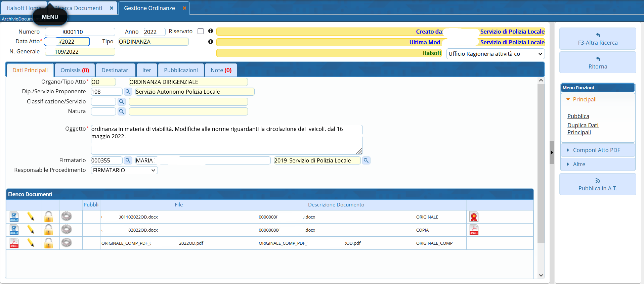Click the pencil edit icon in first document row

point(31,217)
